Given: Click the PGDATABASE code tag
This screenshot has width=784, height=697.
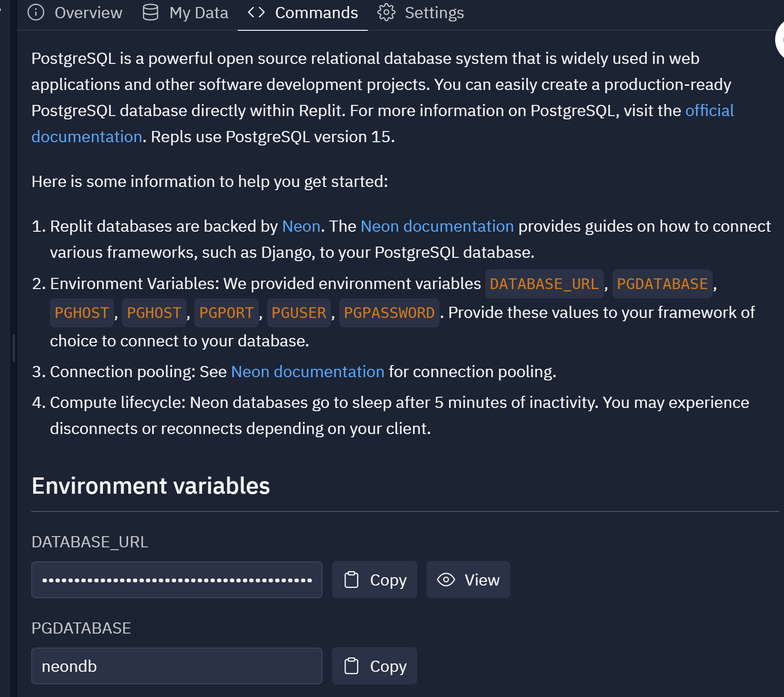Looking at the screenshot, I should [662, 284].
